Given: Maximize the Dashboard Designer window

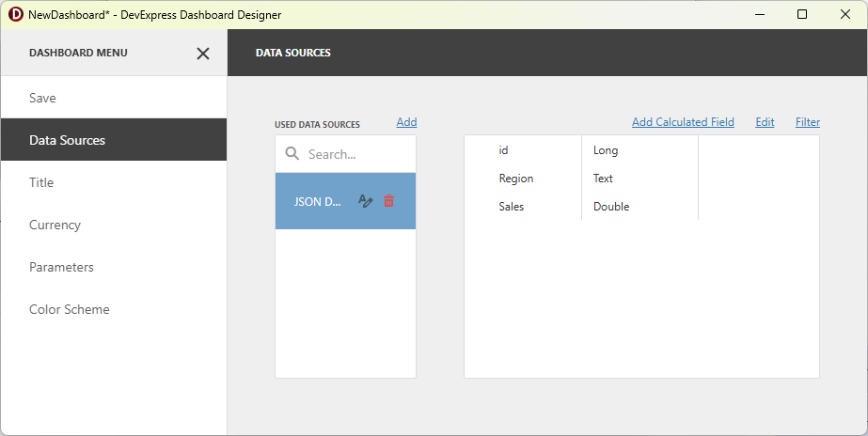Looking at the screenshot, I should [x=802, y=14].
